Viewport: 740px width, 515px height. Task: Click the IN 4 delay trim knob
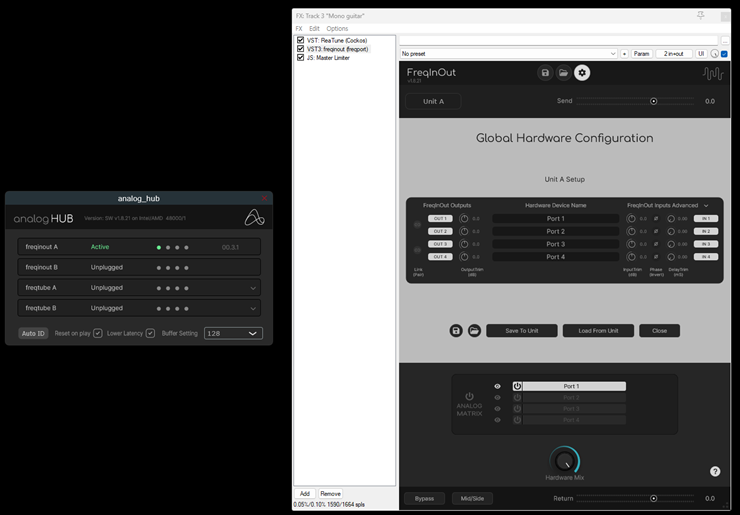[671, 257]
